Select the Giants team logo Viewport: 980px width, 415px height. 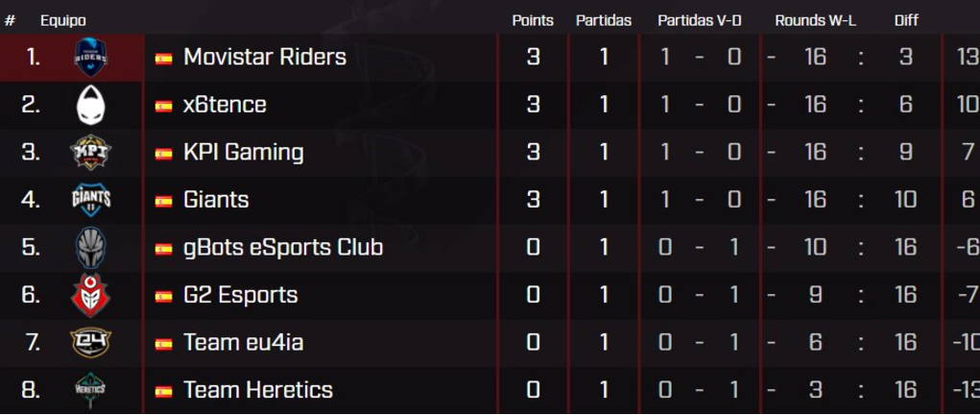[x=90, y=200]
